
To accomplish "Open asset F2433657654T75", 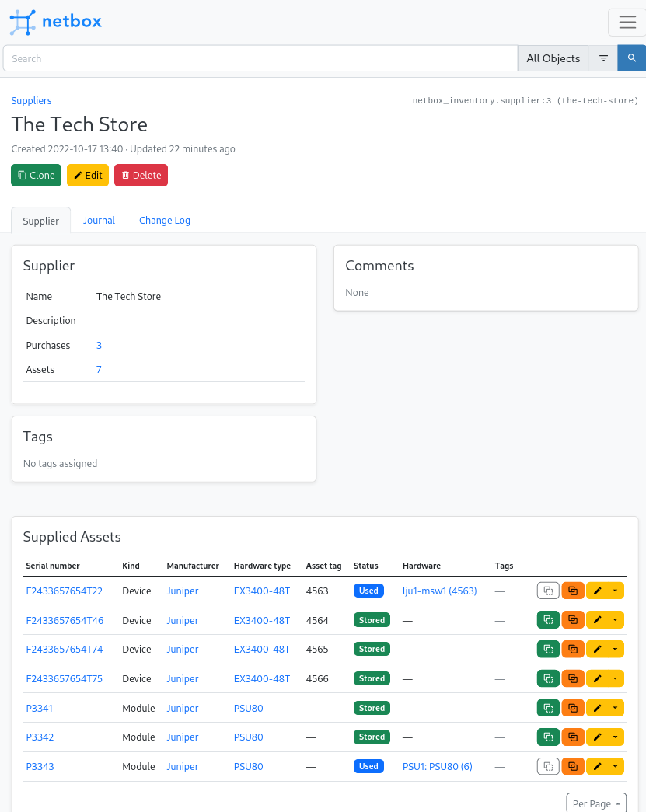I will tap(65, 679).
